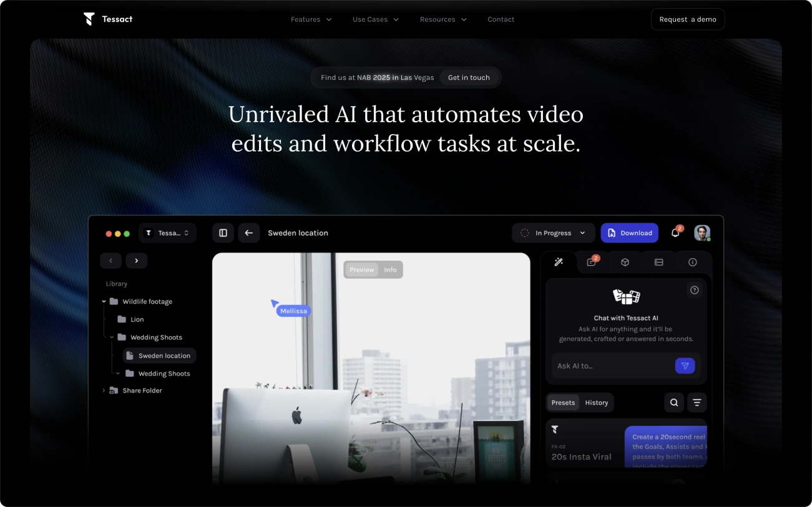The image size is (812, 507).
Task: Switch the viewer to Preview mode
Action: tap(362, 270)
